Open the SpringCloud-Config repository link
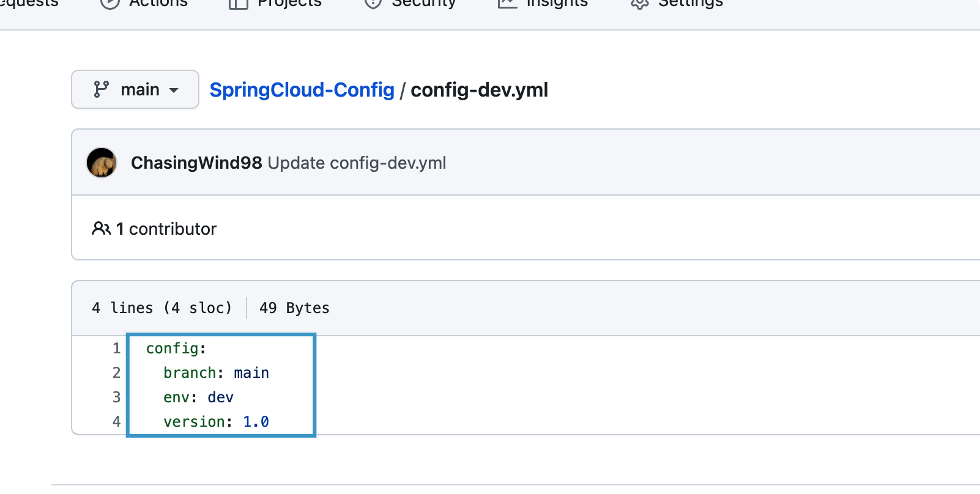The height and width of the screenshot is (494, 980). [302, 90]
